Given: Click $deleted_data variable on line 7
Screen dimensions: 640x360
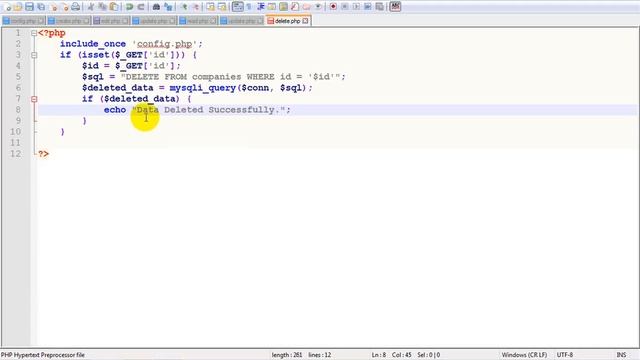Looking at the screenshot, I should 140,99.
